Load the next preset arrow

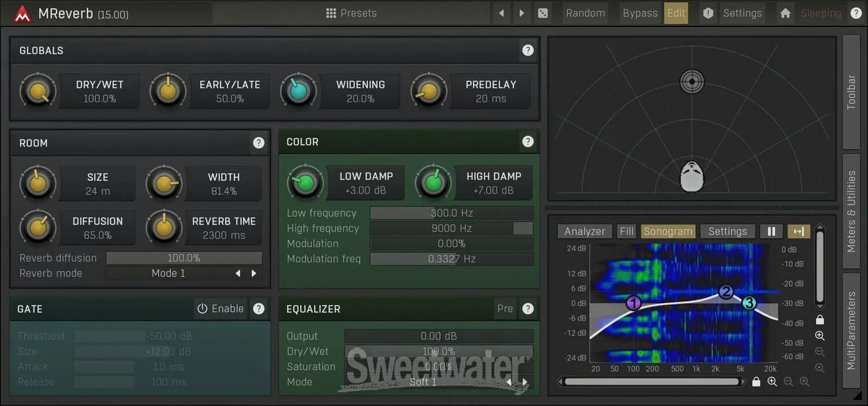click(x=522, y=13)
